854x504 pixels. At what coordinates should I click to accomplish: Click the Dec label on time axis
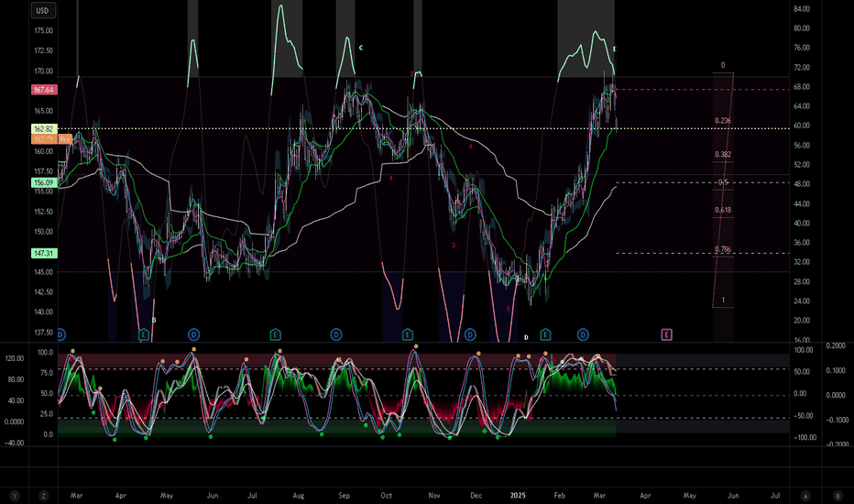(476, 496)
